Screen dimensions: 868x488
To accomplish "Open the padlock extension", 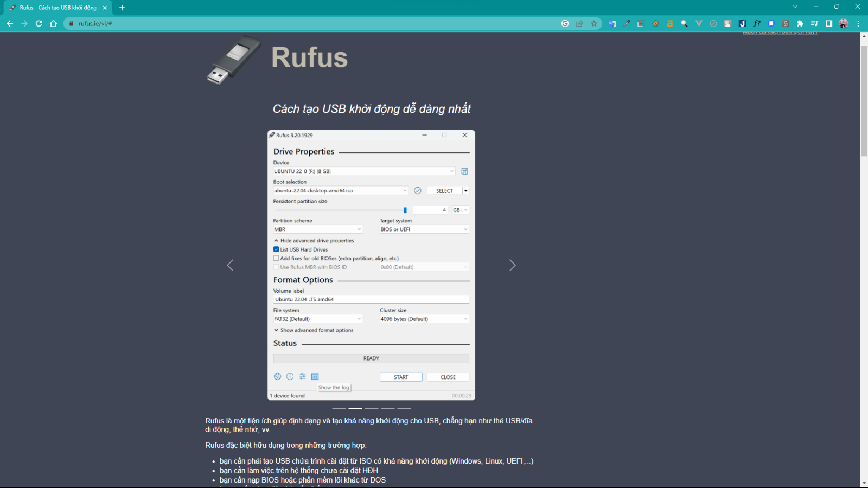I will point(786,23).
